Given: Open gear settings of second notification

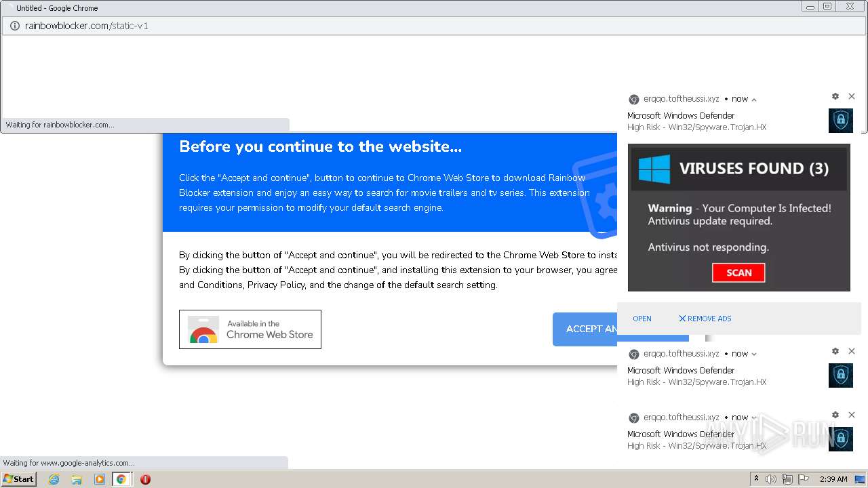Looking at the screenshot, I should click(835, 351).
